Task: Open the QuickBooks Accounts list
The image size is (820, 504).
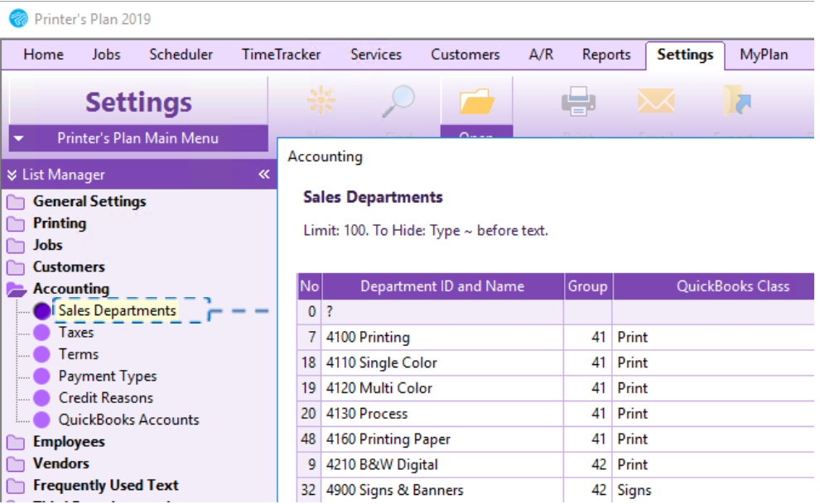Action: click(128, 420)
